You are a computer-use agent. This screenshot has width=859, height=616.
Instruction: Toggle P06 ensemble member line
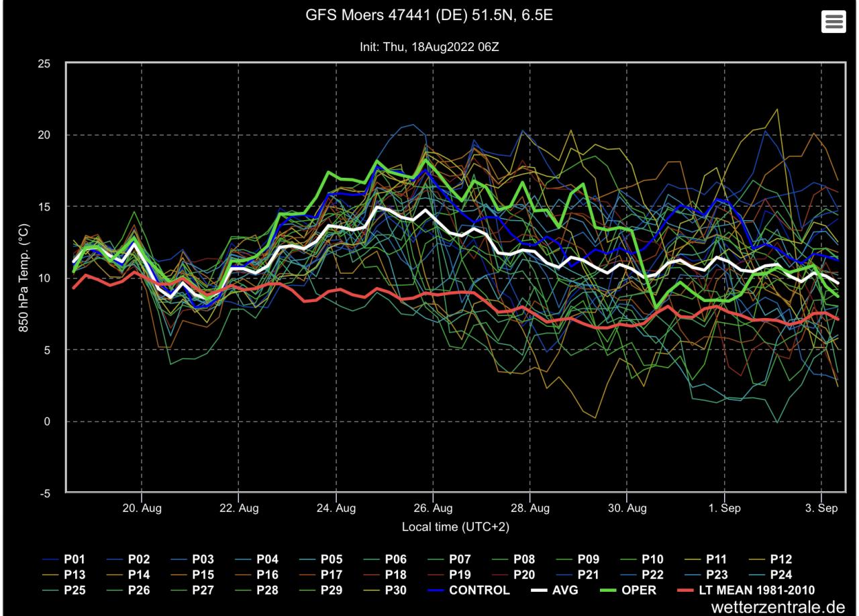coord(395,559)
